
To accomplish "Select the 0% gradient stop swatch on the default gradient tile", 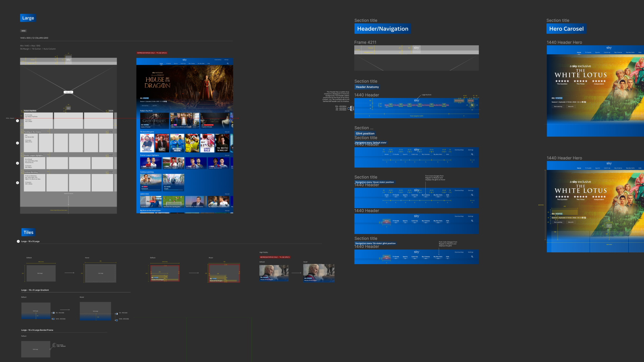I will (53, 313).
